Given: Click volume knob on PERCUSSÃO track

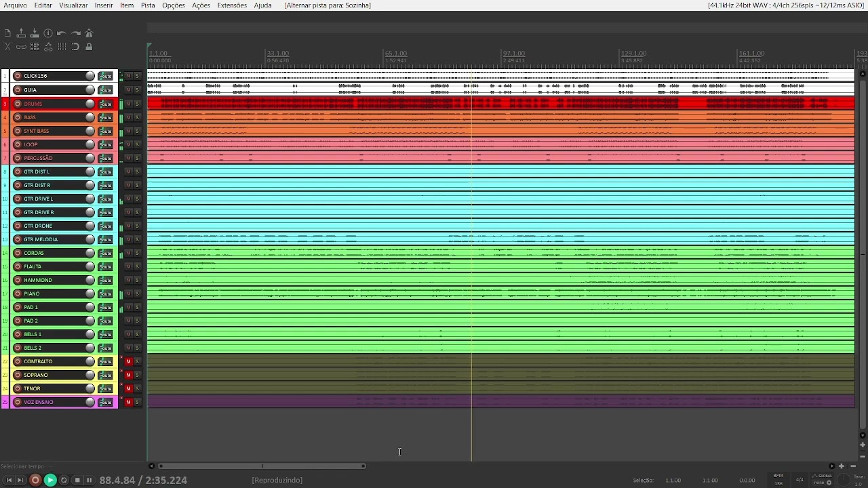Looking at the screenshot, I should (90, 158).
